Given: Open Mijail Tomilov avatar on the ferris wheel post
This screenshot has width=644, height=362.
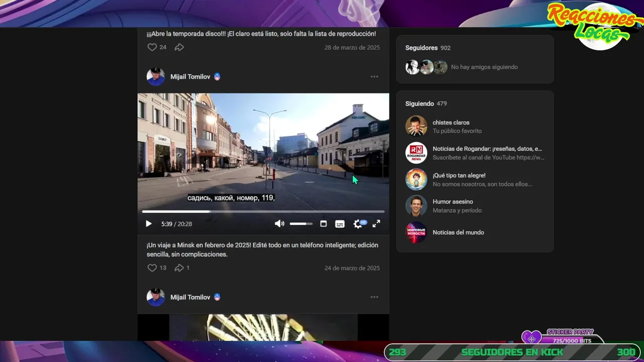Looking at the screenshot, I should 155,297.
